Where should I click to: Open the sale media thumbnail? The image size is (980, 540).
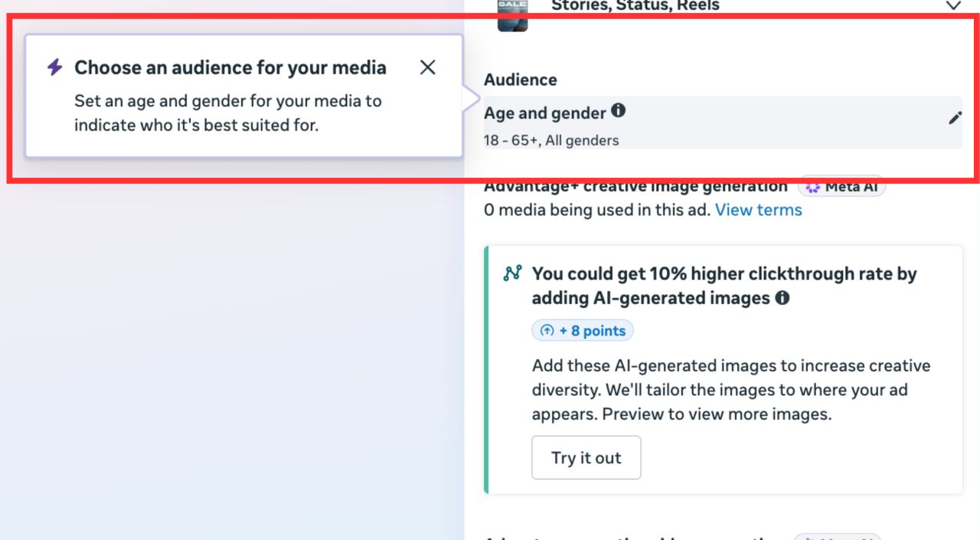[513, 15]
